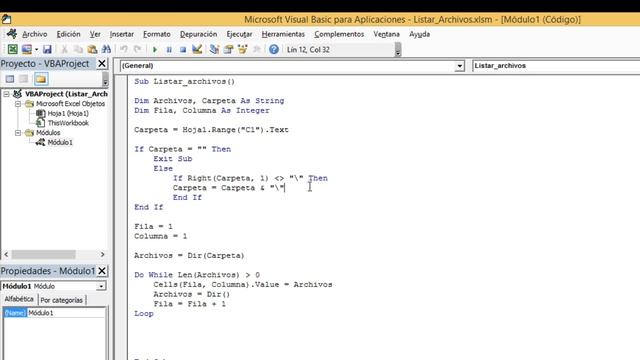Switch to the Por categorías tab

pos(62,300)
